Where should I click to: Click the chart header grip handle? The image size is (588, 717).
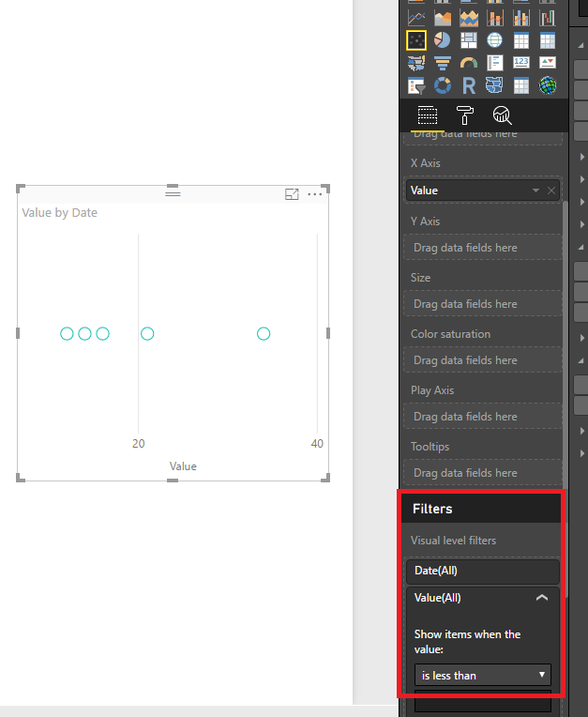173,194
